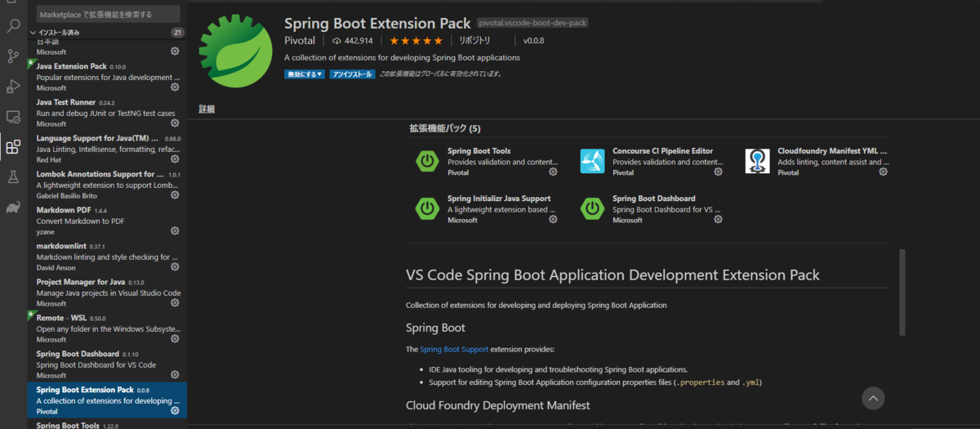This screenshot has width=980, height=429.
Task: Click the installed count badge 21
Action: [177, 33]
